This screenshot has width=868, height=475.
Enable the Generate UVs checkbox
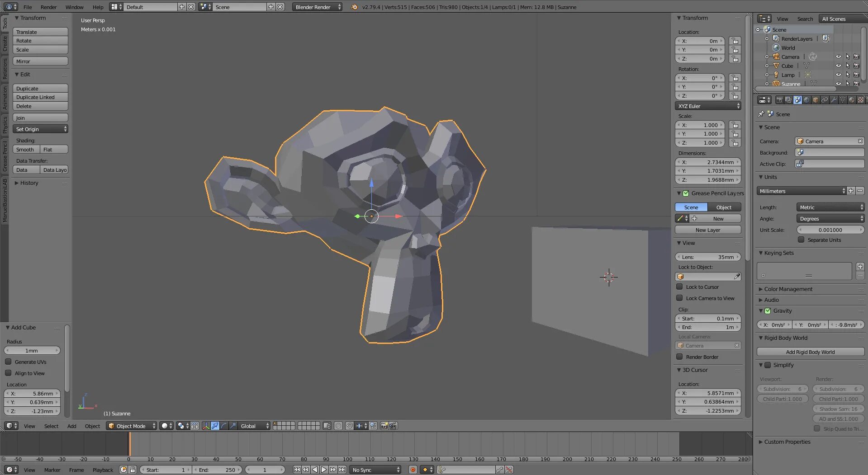point(8,362)
